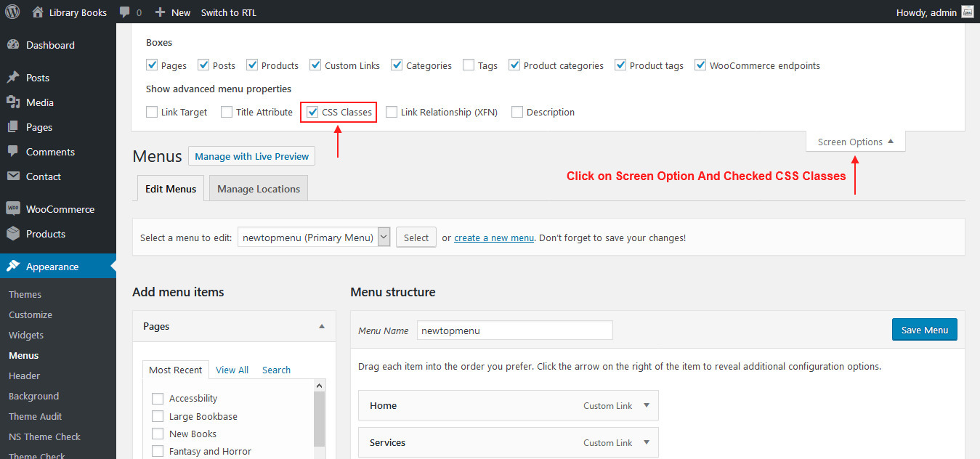The height and width of the screenshot is (459, 980).
Task: Click the Save Menu button
Action: [925, 330]
